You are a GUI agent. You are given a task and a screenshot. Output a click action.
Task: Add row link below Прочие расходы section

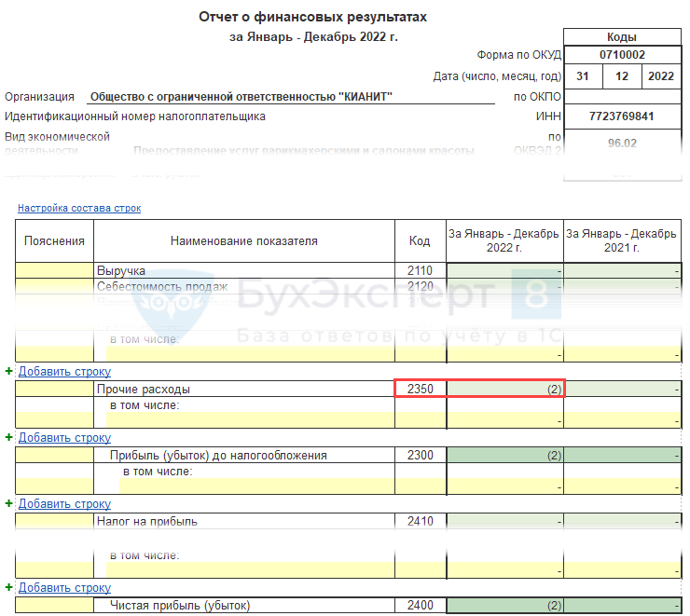click(x=64, y=438)
